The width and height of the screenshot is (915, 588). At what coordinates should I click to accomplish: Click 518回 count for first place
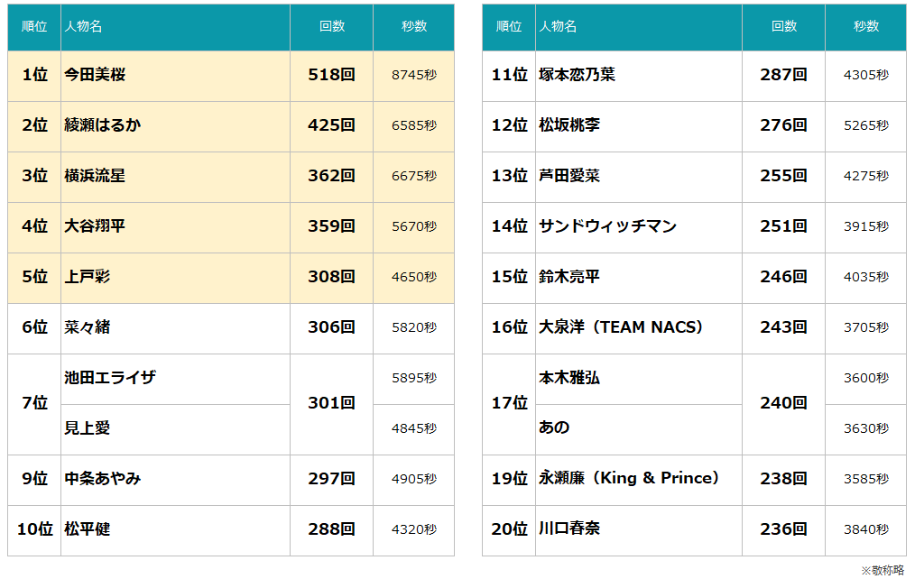(x=331, y=76)
